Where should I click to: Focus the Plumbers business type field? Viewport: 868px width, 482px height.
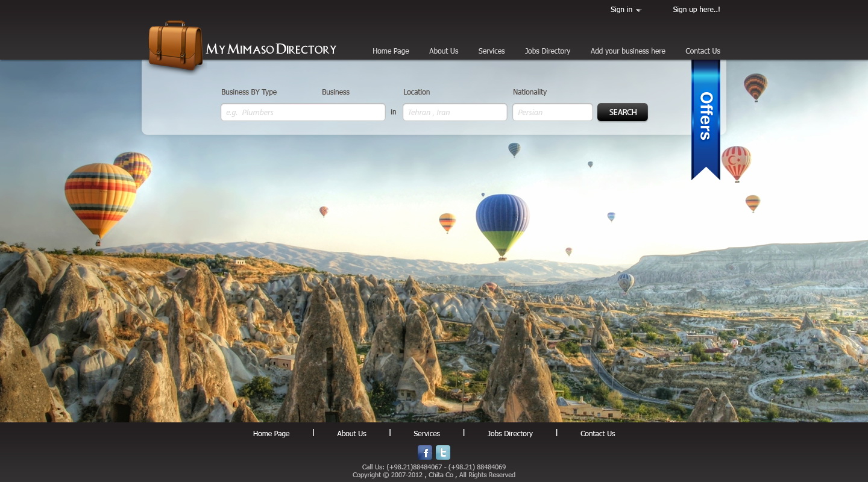(303, 112)
